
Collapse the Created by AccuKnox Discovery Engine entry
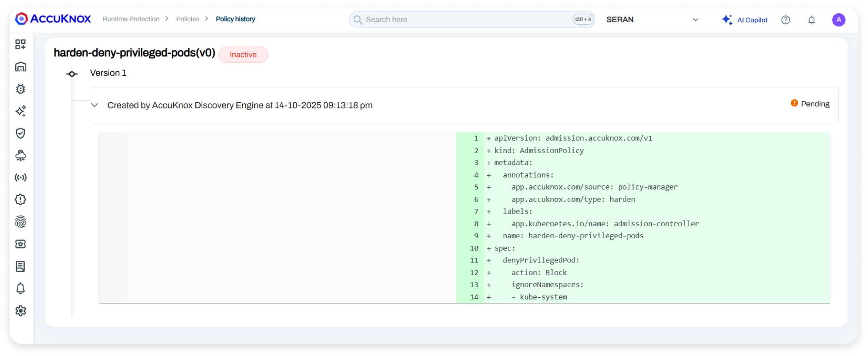pos(95,105)
